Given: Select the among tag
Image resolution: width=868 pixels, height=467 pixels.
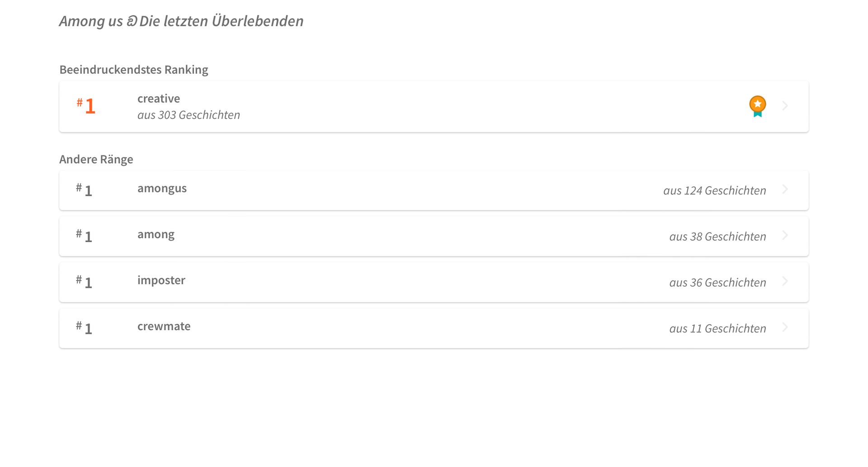Looking at the screenshot, I should click(156, 235).
